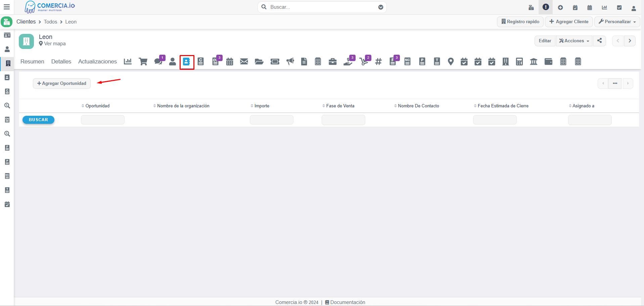Viewport: 644px width, 306px height.
Task: Go to next client record arrow
Action: click(630, 41)
